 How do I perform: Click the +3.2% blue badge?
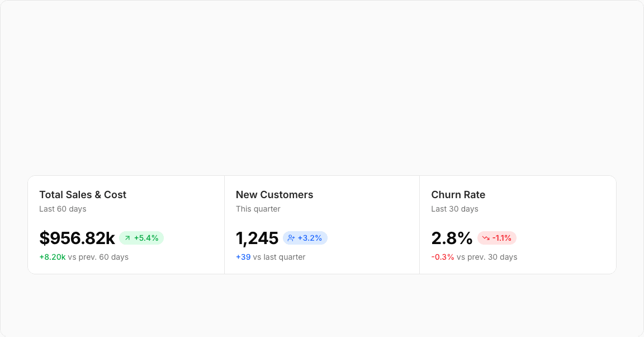coord(305,238)
